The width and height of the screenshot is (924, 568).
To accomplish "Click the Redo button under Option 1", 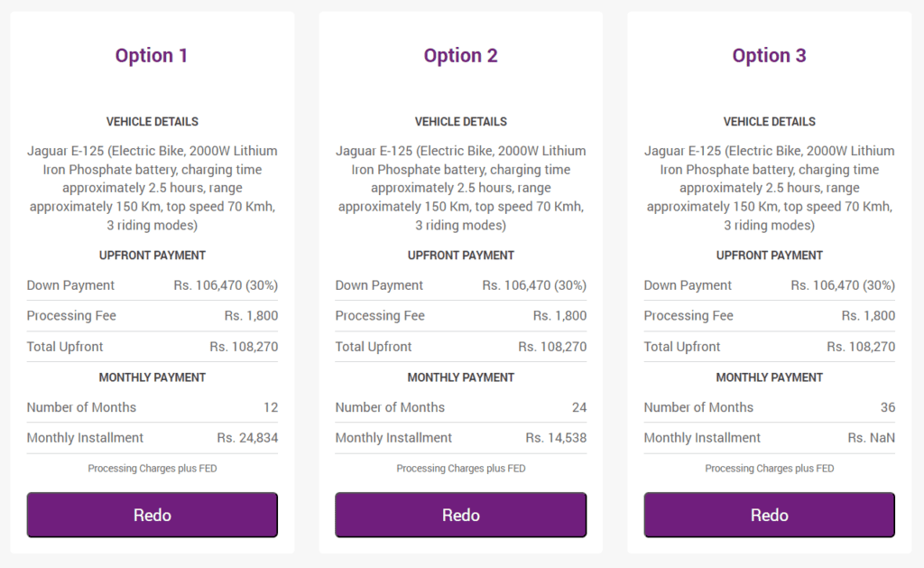I will point(152,515).
